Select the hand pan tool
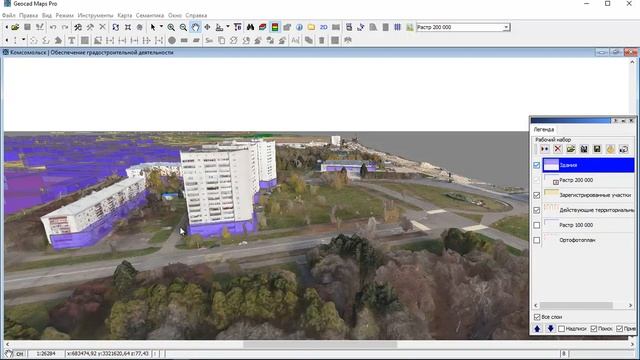The image size is (640, 360). click(196, 27)
